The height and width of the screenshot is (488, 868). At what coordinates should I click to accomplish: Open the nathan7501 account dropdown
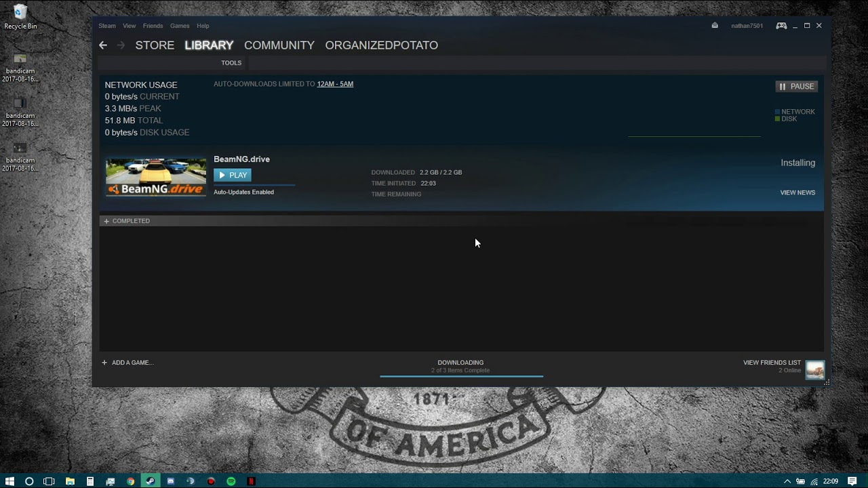(x=747, y=26)
